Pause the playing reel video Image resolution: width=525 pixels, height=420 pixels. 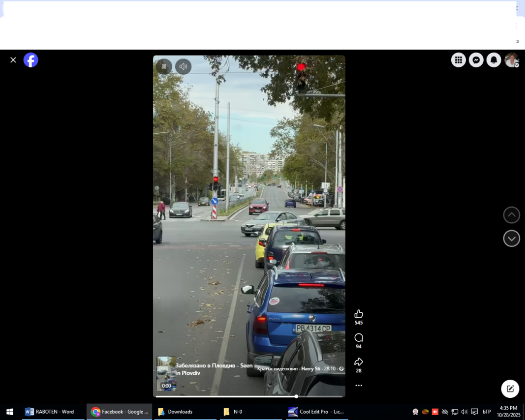(164, 66)
